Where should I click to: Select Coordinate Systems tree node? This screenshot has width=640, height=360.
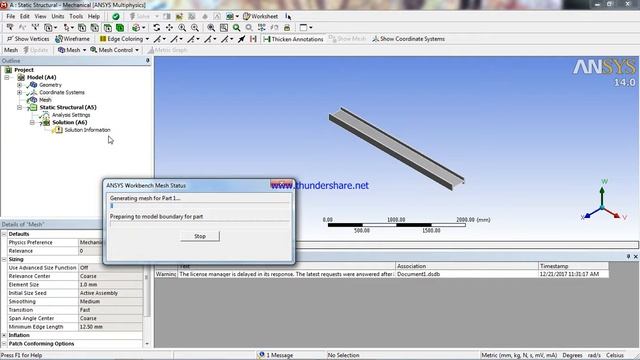(x=62, y=92)
